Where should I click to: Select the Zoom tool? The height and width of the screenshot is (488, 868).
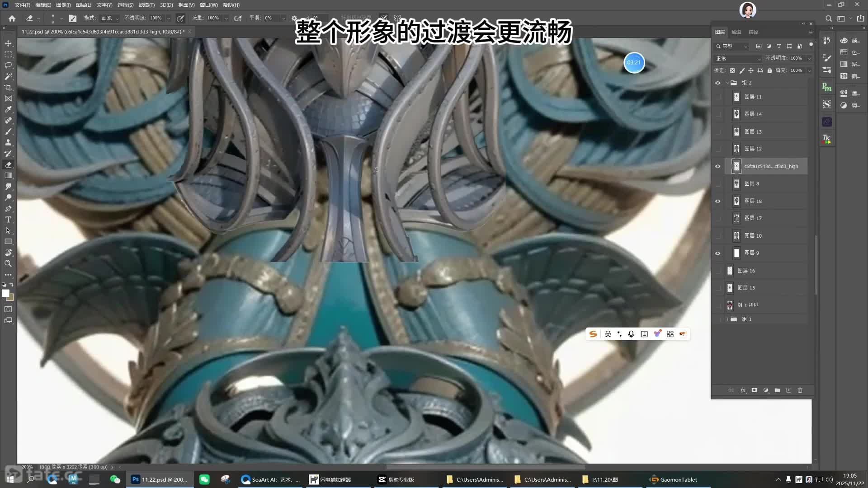[x=8, y=263]
